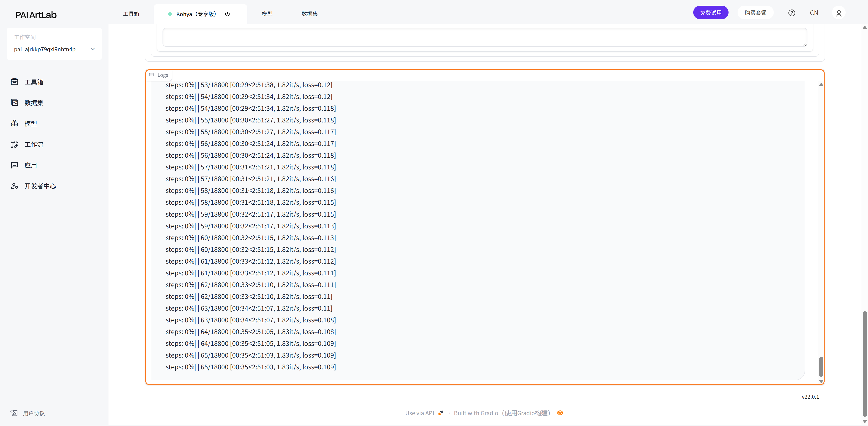This screenshot has width=868, height=426.
Task: Click the workflow icon in sidebar
Action: (x=14, y=145)
